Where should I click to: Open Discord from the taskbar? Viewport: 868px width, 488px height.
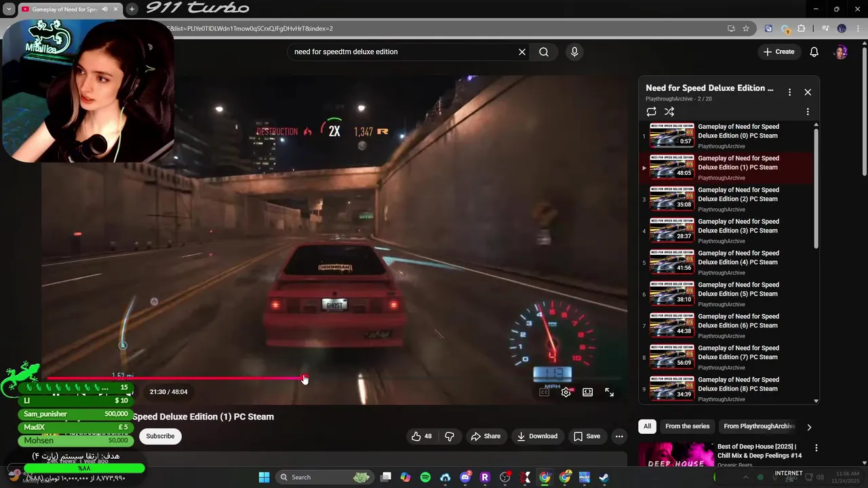click(465, 477)
